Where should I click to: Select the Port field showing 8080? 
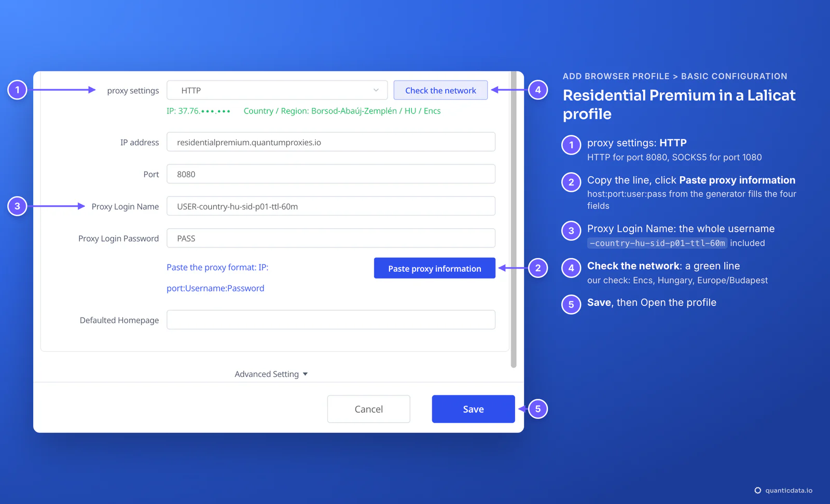(x=331, y=174)
